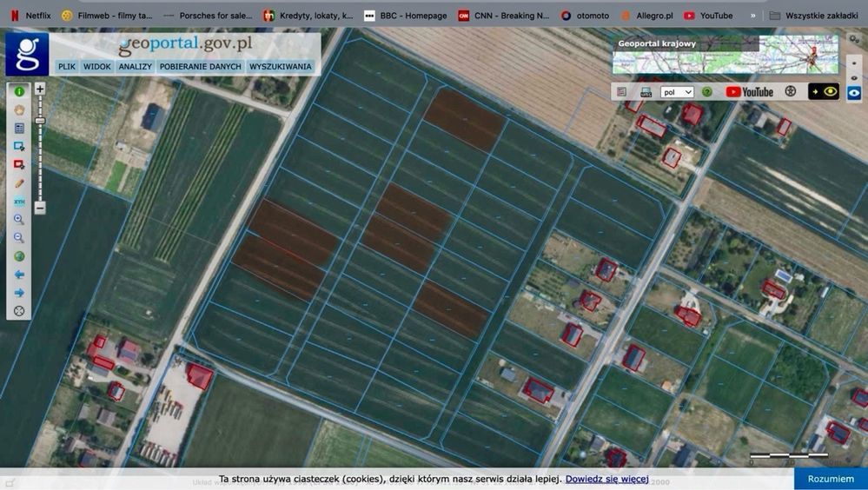The image size is (868, 490).
Task: Select the green info identify tool
Action: [19, 92]
